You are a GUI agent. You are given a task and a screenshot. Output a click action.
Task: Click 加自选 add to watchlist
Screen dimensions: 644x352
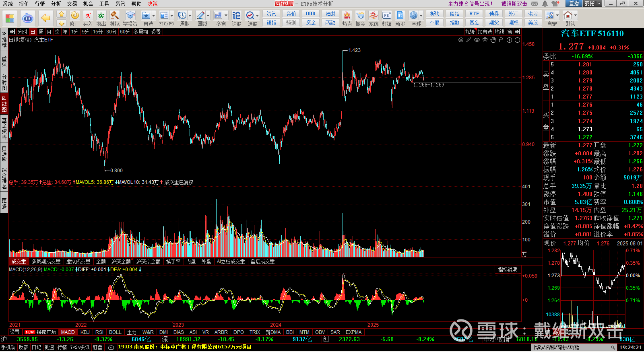[485, 32]
